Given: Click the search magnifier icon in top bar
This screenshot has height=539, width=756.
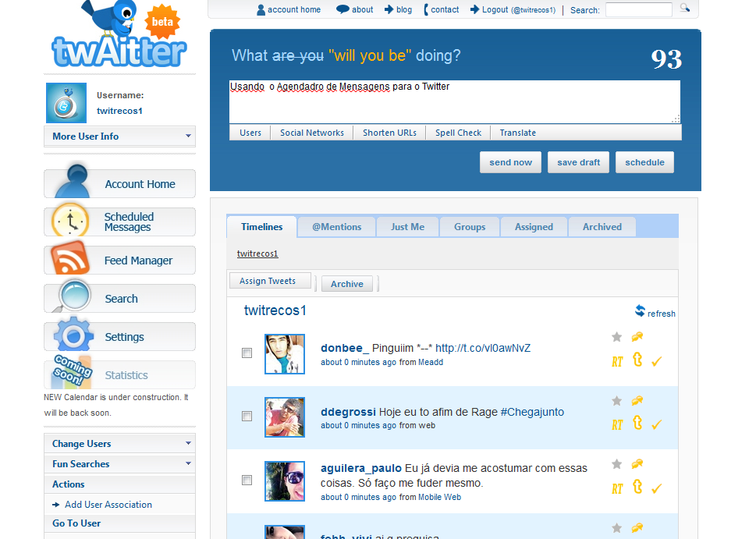Looking at the screenshot, I should [x=685, y=8].
